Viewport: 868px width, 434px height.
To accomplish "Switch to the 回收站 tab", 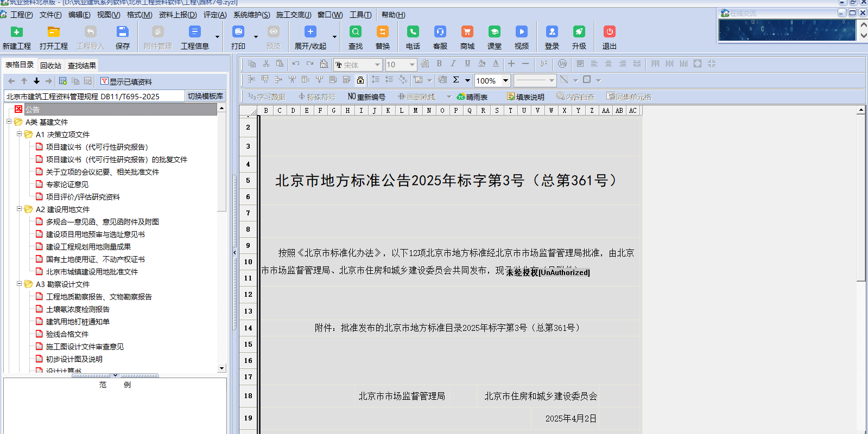I will click(x=50, y=66).
